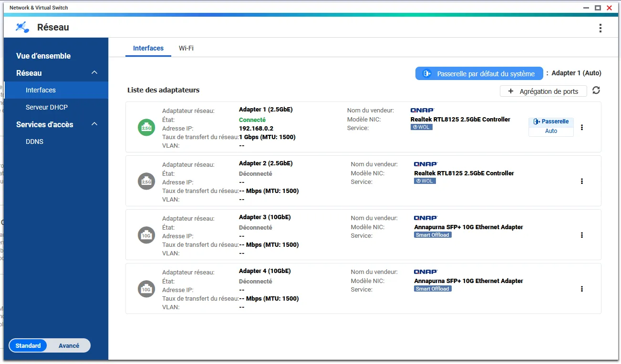
Task: Select the Interfaces tab
Action: coord(148,48)
